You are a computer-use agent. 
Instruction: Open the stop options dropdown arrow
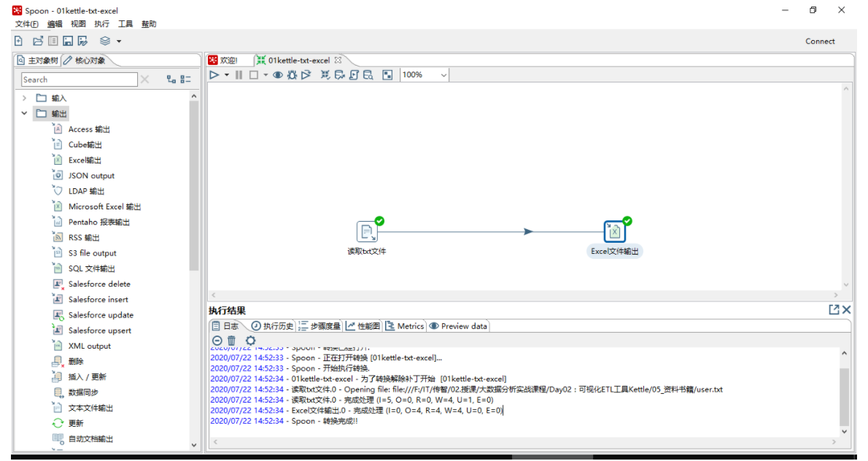[266, 75]
